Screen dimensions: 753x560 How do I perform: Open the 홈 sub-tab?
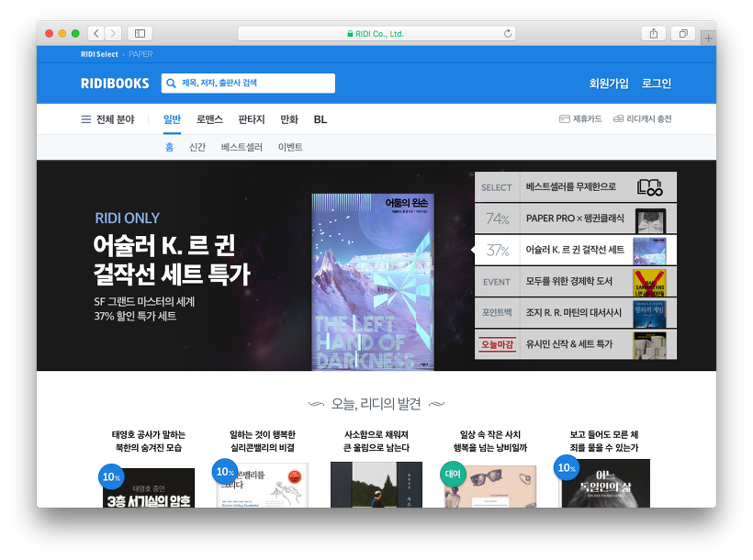[170, 147]
